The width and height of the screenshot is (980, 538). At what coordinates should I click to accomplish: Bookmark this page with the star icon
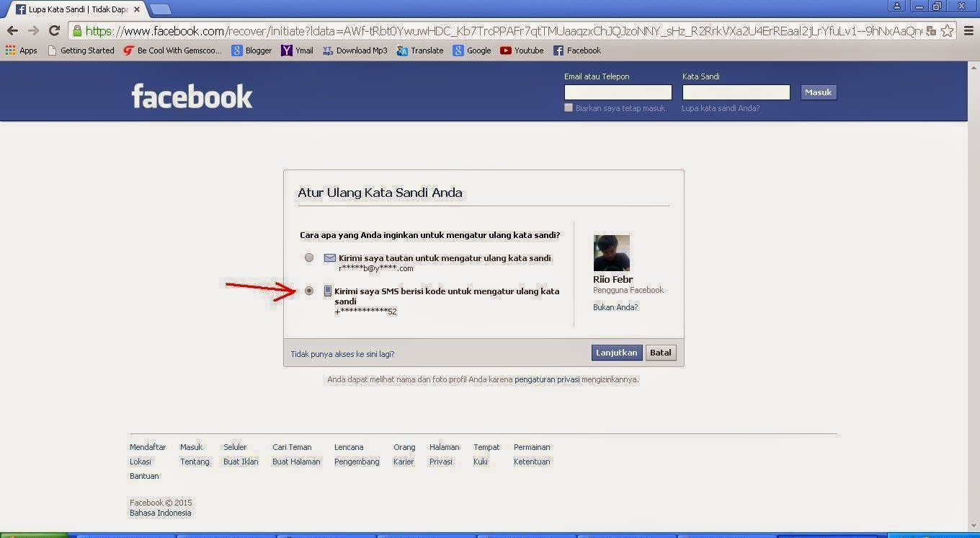(948, 31)
